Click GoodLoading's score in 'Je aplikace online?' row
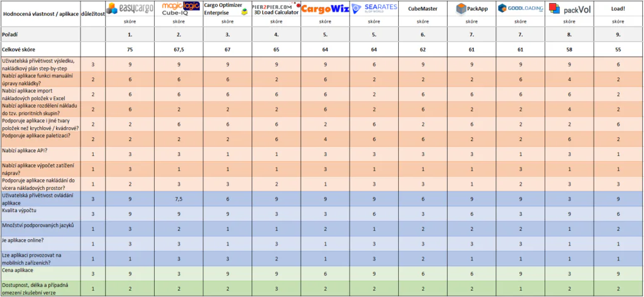The image size is (644, 297). (x=520, y=244)
